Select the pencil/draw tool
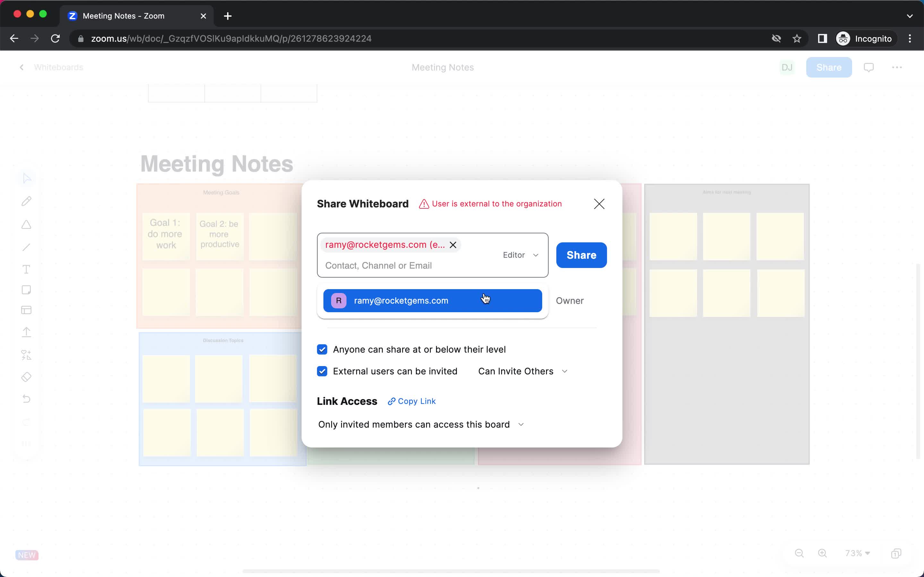Screen dimensions: 924x577 (27, 201)
